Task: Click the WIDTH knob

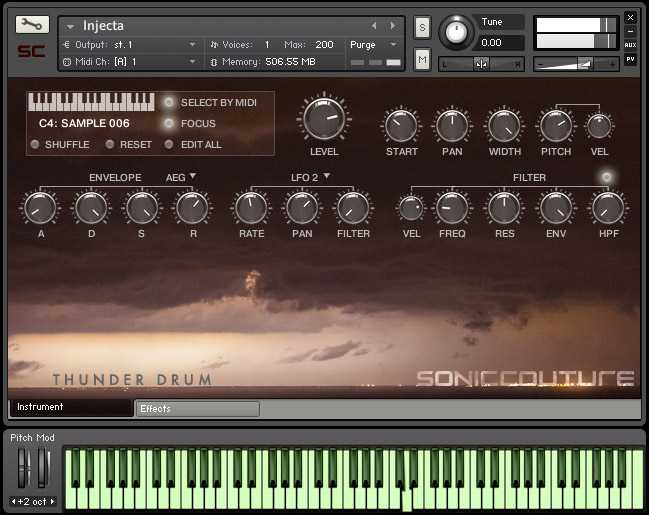Action: [x=504, y=126]
